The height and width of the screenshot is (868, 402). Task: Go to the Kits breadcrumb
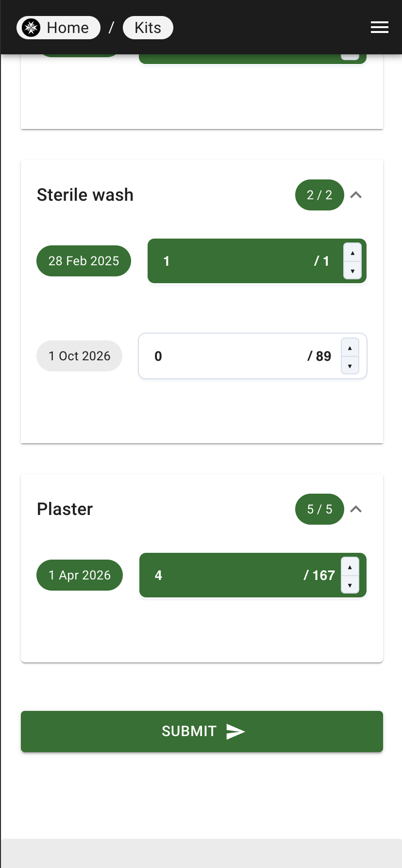pos(148,28)
